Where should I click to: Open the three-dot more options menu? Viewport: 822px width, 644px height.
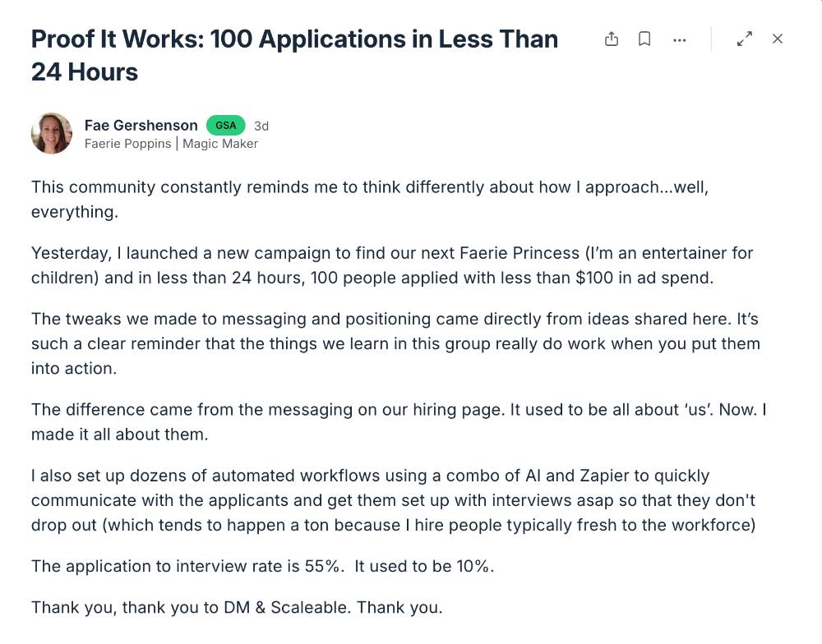pos(679,39)
